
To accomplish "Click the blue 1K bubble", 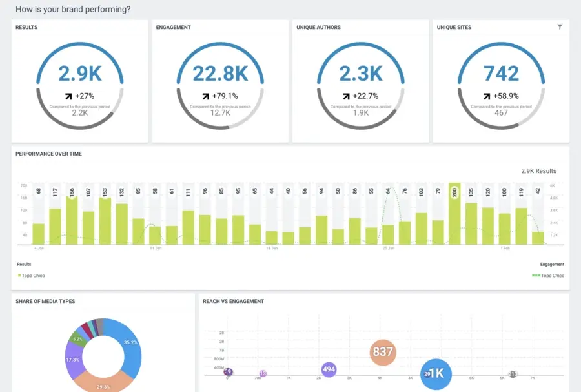I will tap(436, 373).
